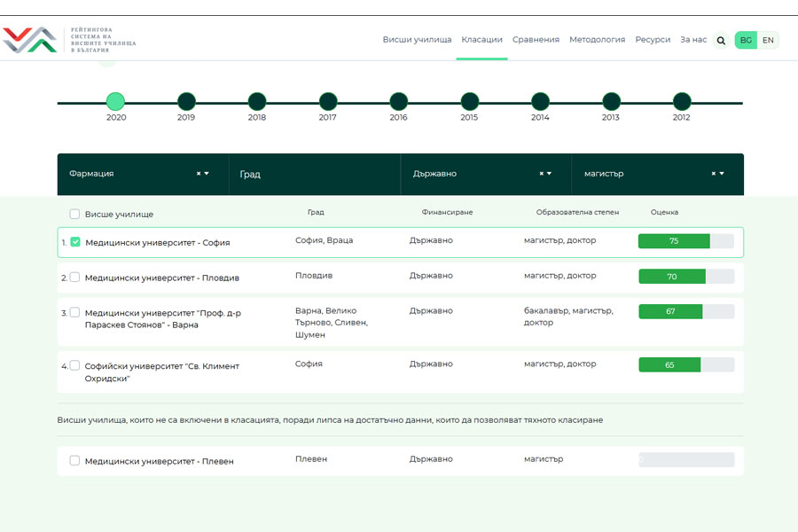Check Медицински университет - Плевен checkbox
798x532 pixels.
(x=74, y=460)
